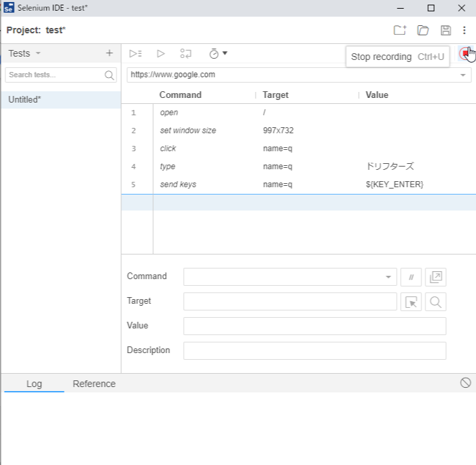Expand the base URL dropdown arrow
This screenshot has height=465, width=476.
[463, 75]
